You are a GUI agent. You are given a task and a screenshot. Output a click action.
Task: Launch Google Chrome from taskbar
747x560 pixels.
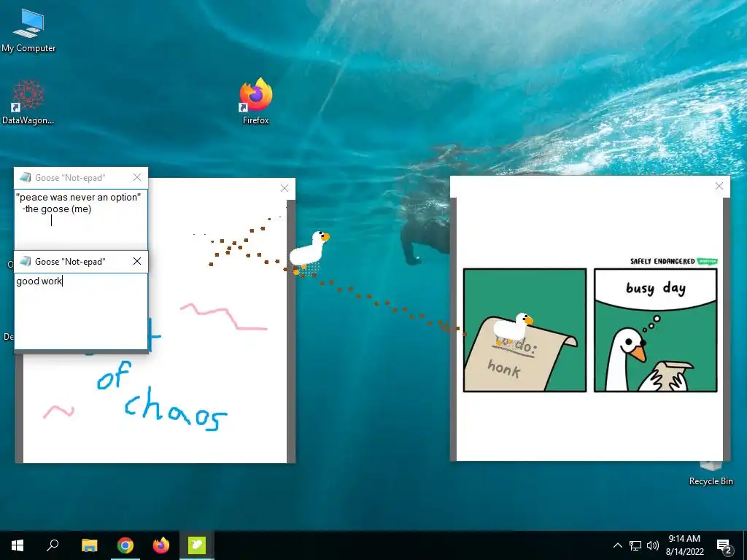click(x=125, y=545)
